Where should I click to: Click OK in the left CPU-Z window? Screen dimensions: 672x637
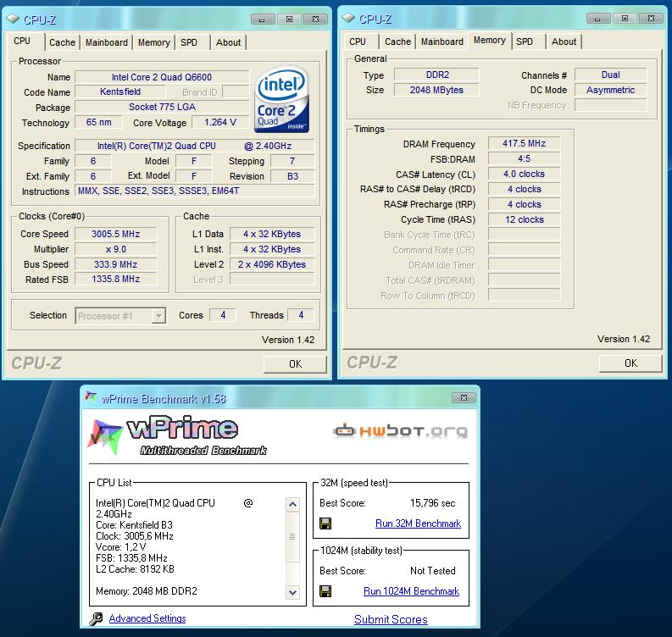pyautogui.click(x=295, y=364)
